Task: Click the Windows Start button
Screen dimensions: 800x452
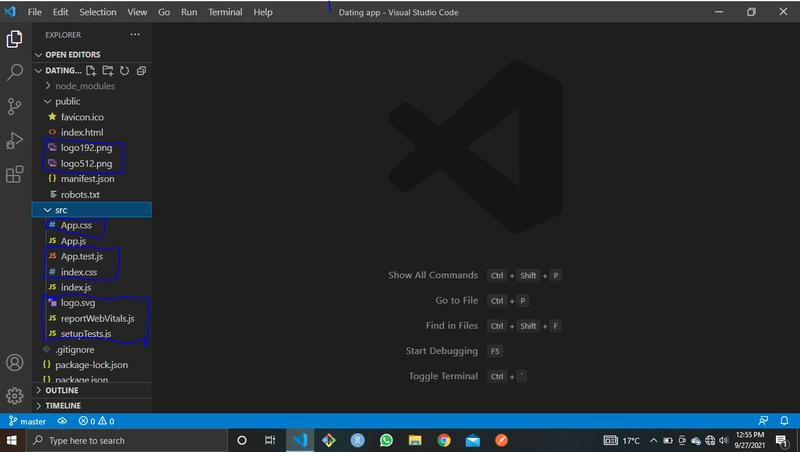Action: [12, 440]
